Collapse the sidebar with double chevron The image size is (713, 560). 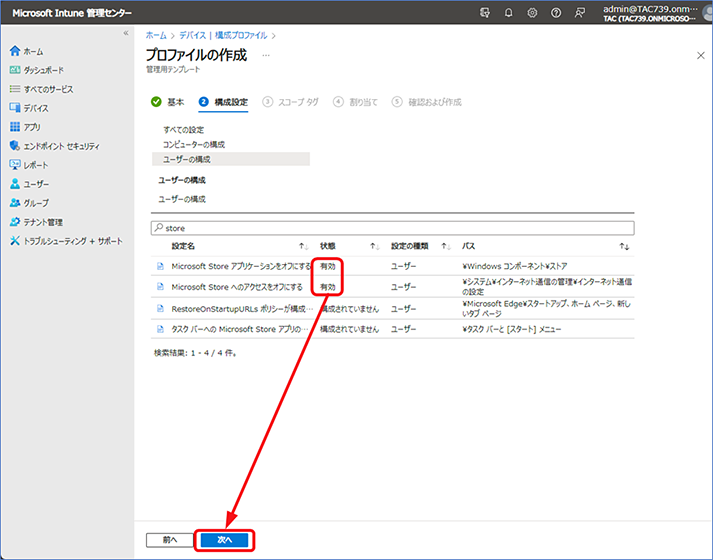coord(126,33)
